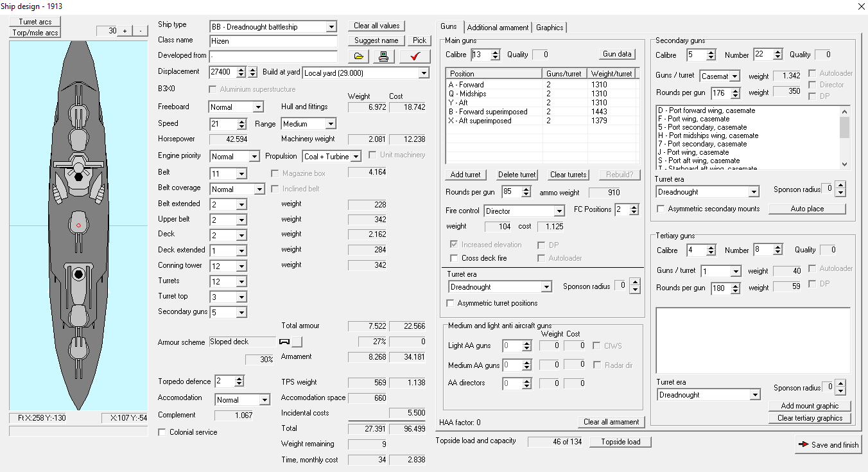868x472 pixels.
Task: Toggle the Colonial service checkbox
Action: tap(162, 432)
